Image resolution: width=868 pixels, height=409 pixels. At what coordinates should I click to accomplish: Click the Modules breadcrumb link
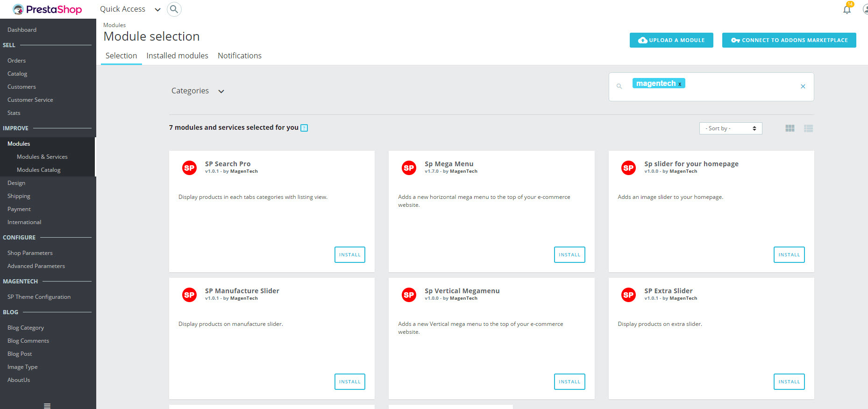click(x=114, y=25)
